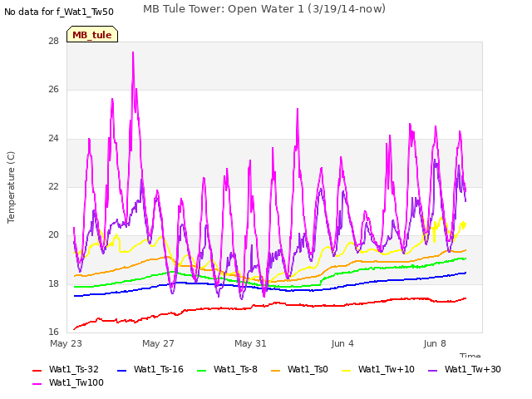This screenshot has width=532, height=399.
Task: Click the yellow Wat1_Tw+10 legend color marker
Action: coord(346,371)
